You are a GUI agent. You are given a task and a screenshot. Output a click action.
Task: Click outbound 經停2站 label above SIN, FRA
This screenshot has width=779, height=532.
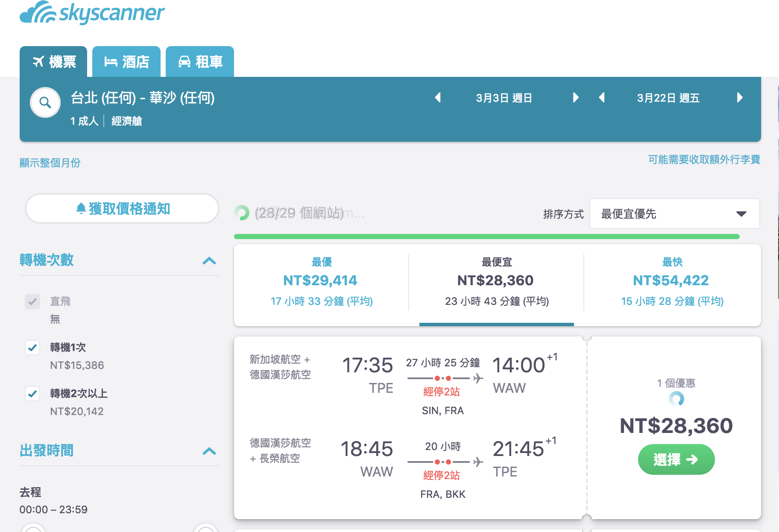click(x=442, y=392)
